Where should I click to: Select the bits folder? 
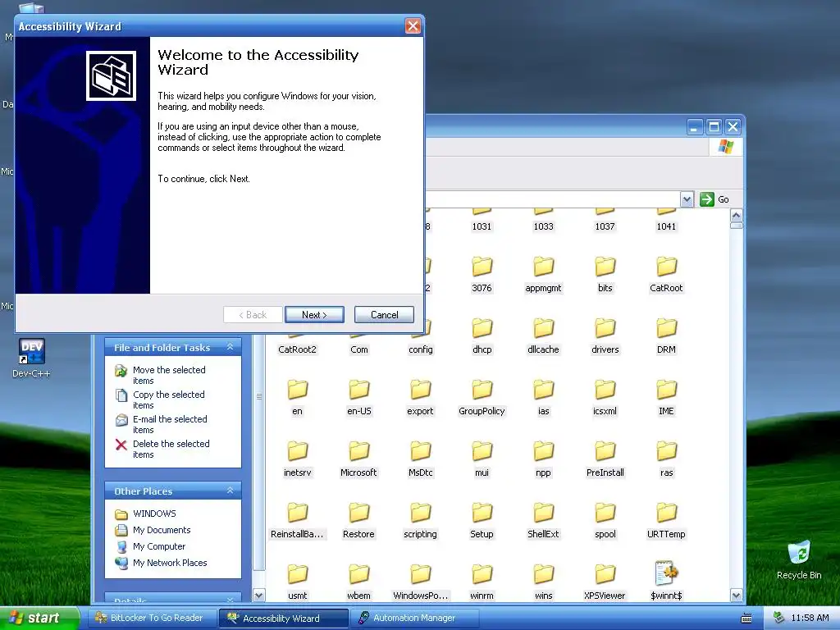(605, 274)
